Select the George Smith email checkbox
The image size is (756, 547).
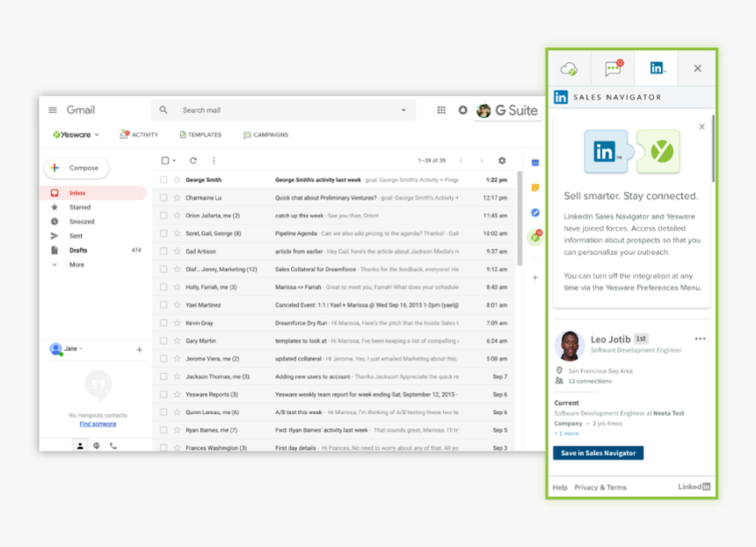coord(164,179)
